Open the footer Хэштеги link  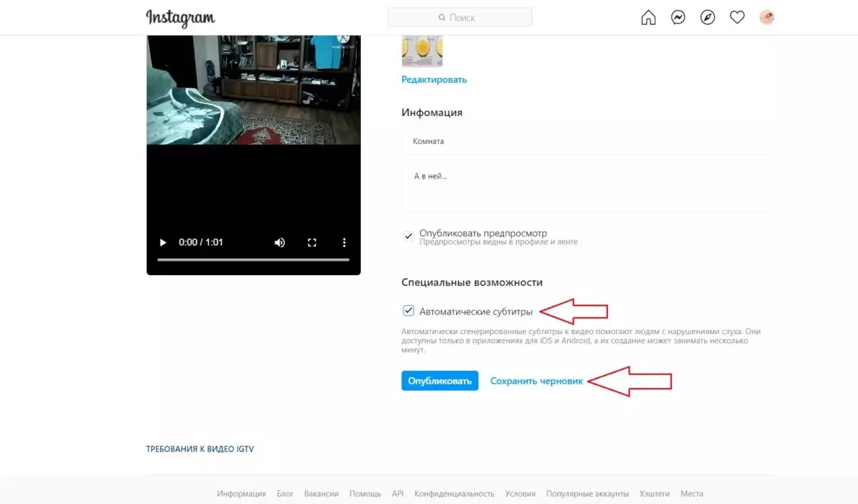click(654, 494)
